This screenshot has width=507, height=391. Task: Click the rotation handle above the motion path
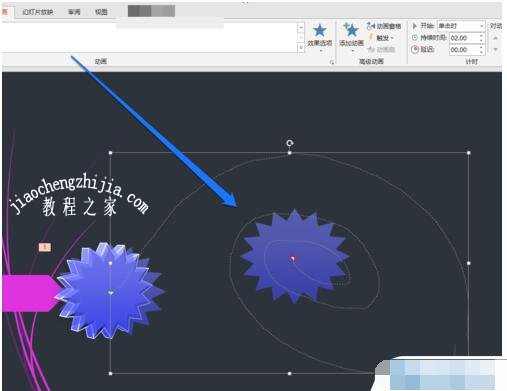(x=290, y=143)
